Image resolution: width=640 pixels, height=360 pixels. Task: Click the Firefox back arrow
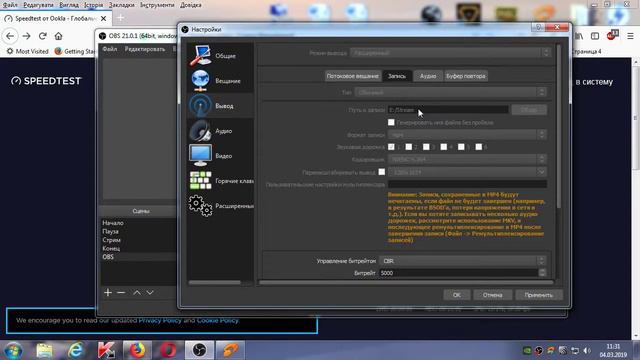tap(10, 36)
